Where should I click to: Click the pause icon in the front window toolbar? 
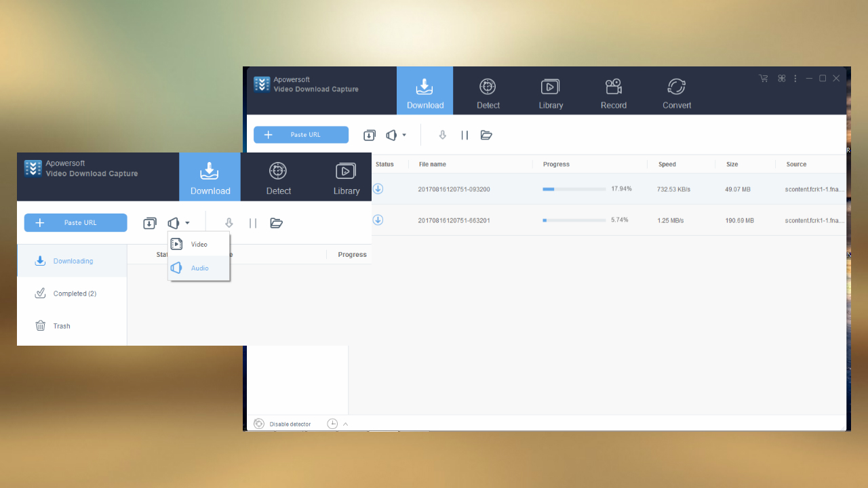[253, 223]
